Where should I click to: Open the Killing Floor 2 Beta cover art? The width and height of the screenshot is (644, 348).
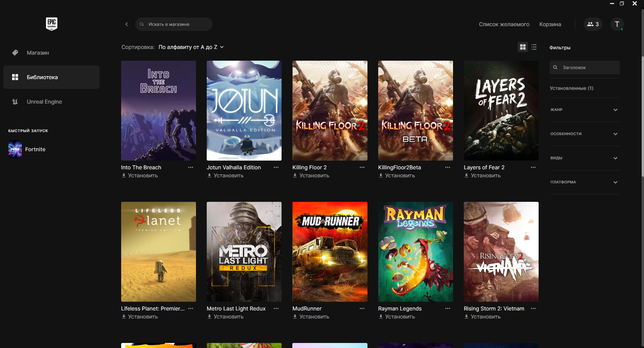415,111
